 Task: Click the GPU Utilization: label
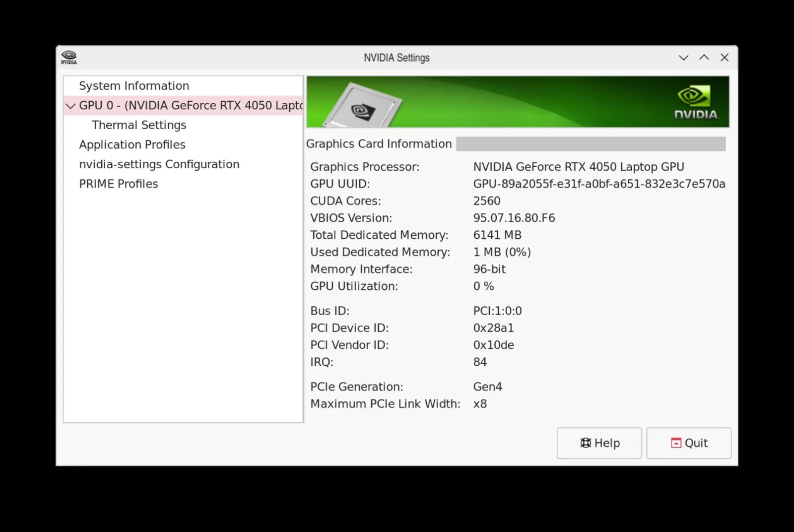(x=354, y=286)
